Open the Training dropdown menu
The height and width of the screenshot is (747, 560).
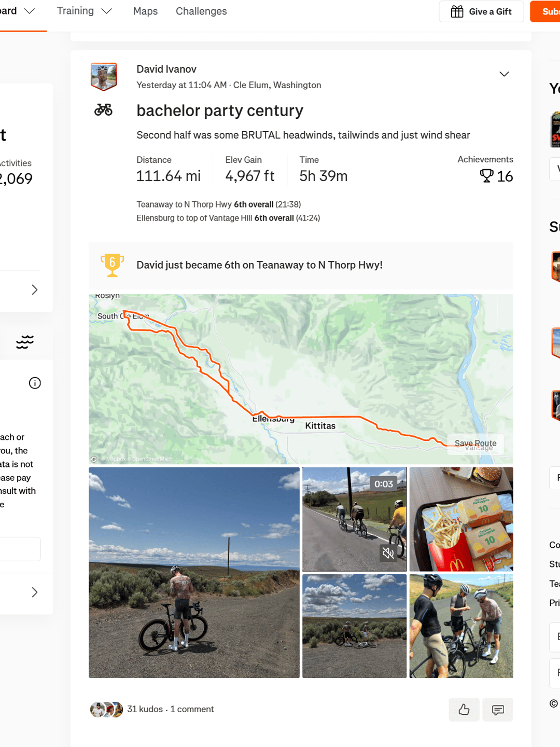[84, 11]
